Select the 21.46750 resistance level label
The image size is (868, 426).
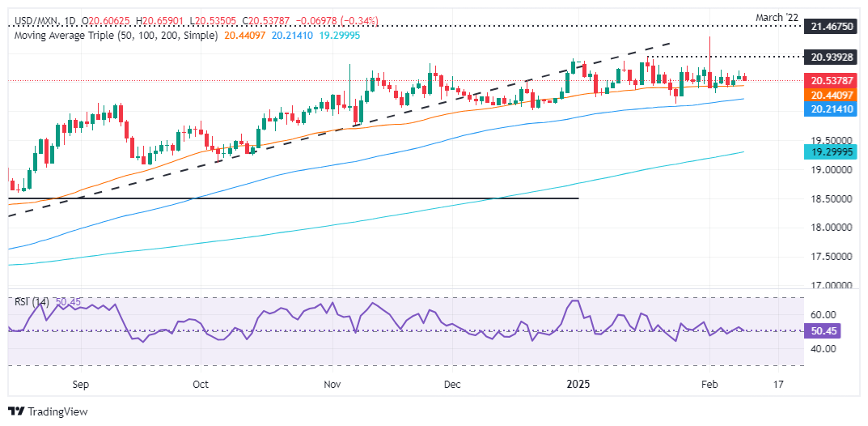point(832,27)
